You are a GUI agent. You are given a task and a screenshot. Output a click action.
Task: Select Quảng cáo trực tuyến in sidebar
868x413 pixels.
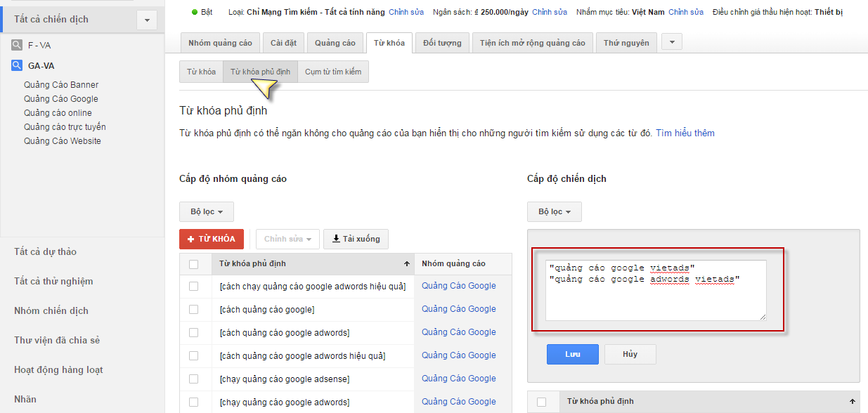point(65,126)
